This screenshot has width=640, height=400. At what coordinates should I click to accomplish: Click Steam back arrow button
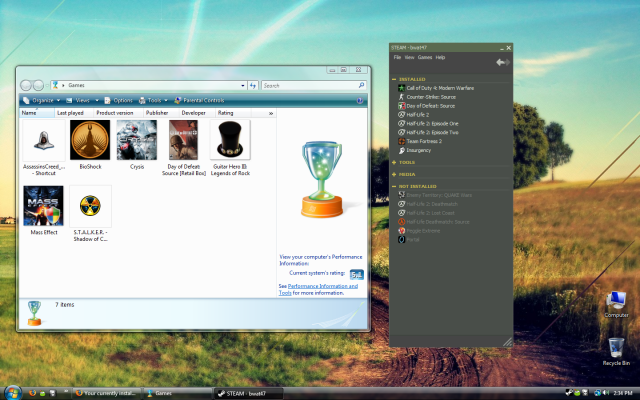[500, 62]
